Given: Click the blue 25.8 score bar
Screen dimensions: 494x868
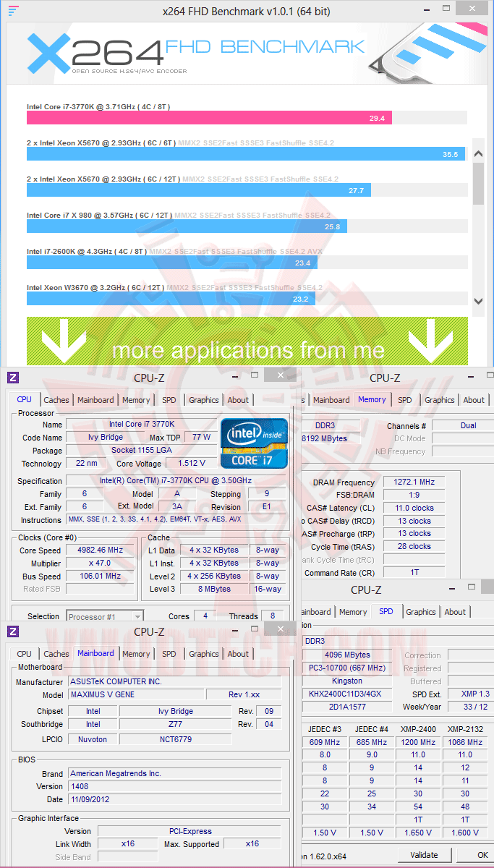Looking at the screenshot, I should (187, 226).
